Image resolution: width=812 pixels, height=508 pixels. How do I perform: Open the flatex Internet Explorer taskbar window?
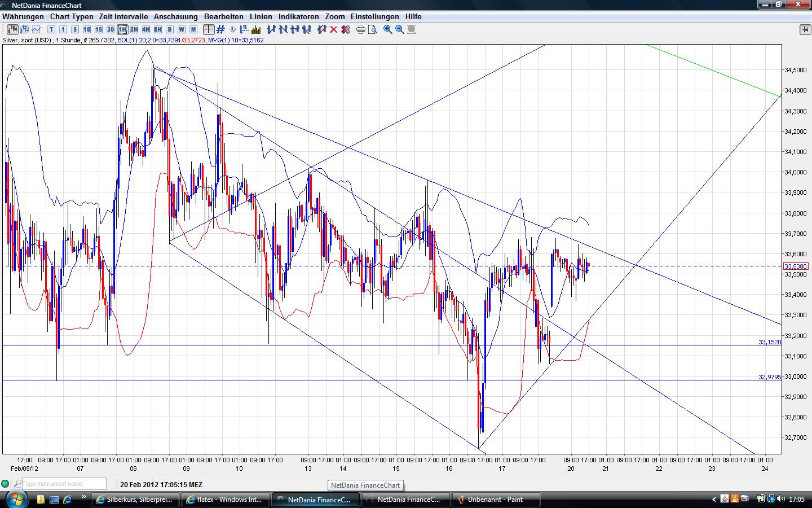click(224, 499)
